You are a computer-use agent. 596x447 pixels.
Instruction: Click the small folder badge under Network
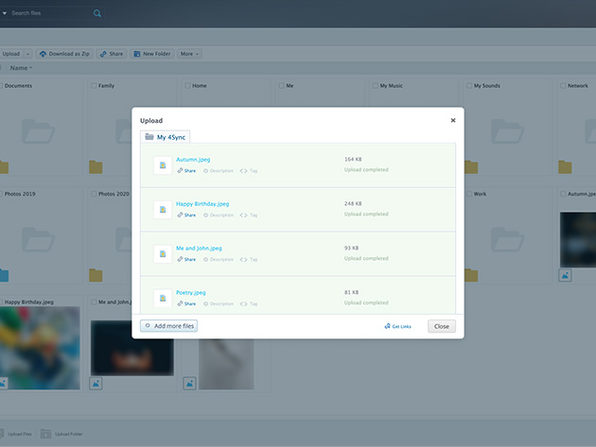(565, 167)
